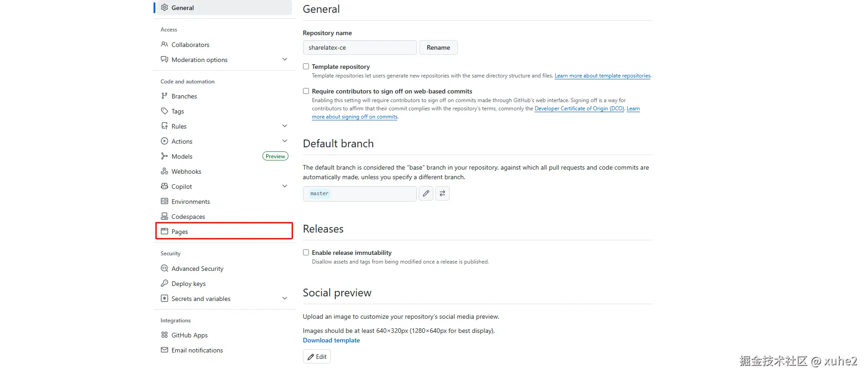Click the Repository name text field
Viewport: 868px width, 378px height.
pyautogui.click(x=360, y=47)
